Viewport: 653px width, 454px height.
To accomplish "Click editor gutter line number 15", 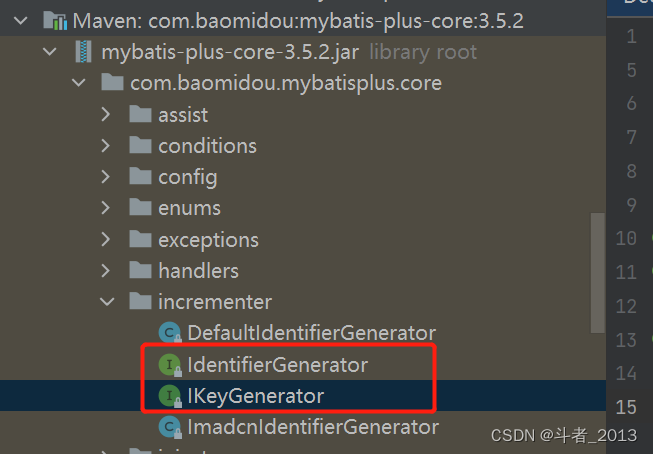I will 626,407.
